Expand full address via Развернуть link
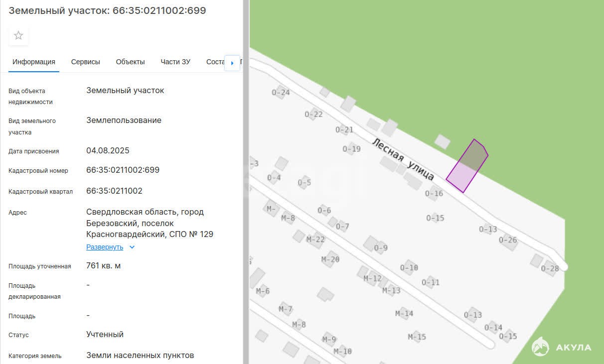This screenshot has width=604, height=364. click(105, 247)
